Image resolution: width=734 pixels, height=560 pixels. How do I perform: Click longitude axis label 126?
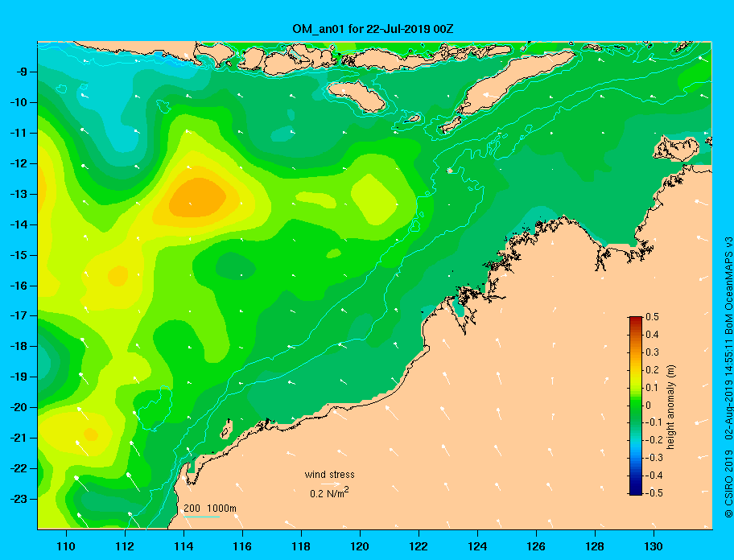[536, 546]
